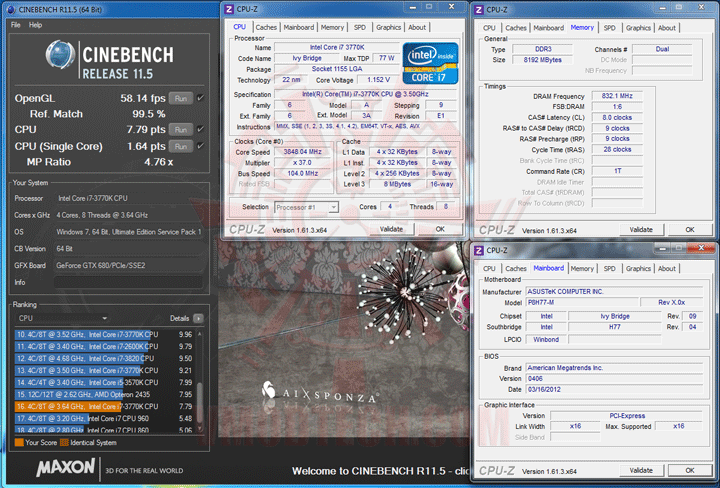This screenshot has height=488, width=720.
Task: Click the DRAM Frequency value 832.1 MHz
Action: [617, 96]
